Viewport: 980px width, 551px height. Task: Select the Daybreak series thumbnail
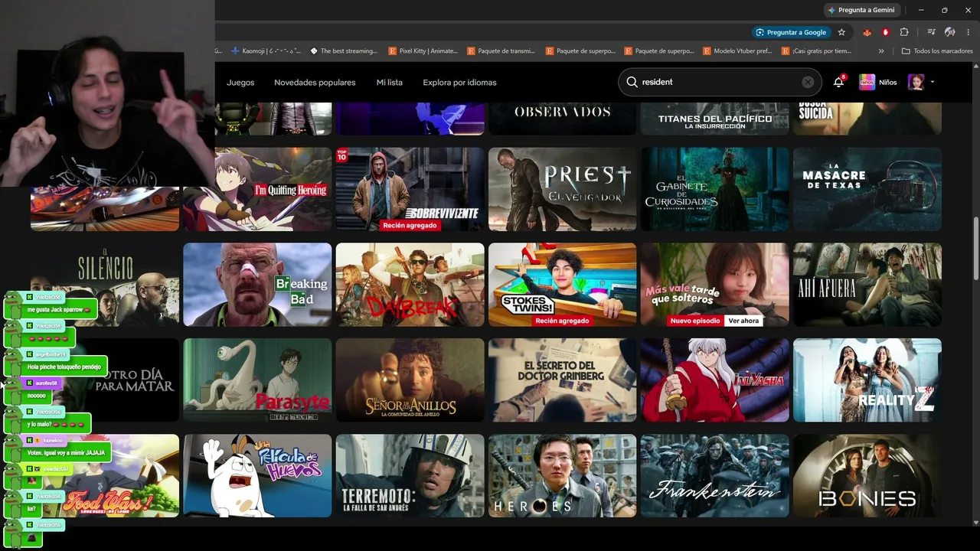tap(410, 285)
